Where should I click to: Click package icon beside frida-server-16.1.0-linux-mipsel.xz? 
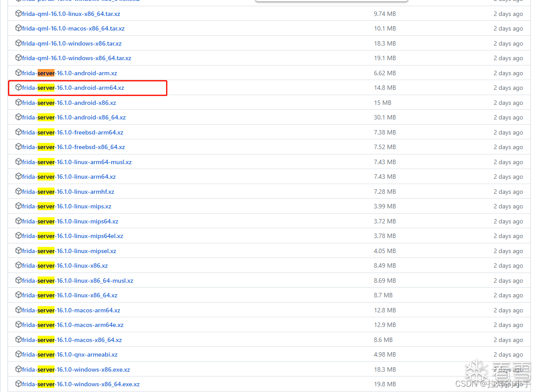(19, 251)
